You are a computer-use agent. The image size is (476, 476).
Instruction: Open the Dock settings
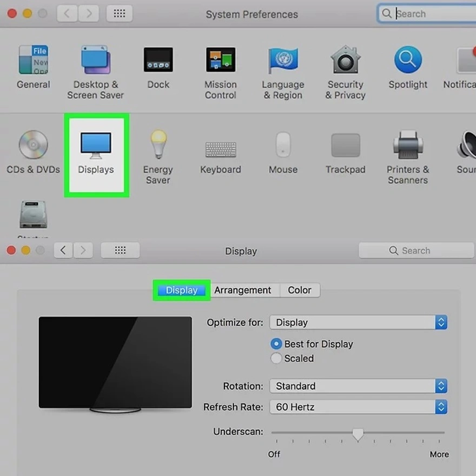158,59
